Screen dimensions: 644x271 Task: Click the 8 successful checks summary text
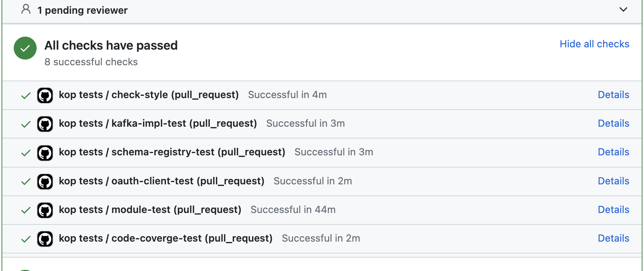91,62
